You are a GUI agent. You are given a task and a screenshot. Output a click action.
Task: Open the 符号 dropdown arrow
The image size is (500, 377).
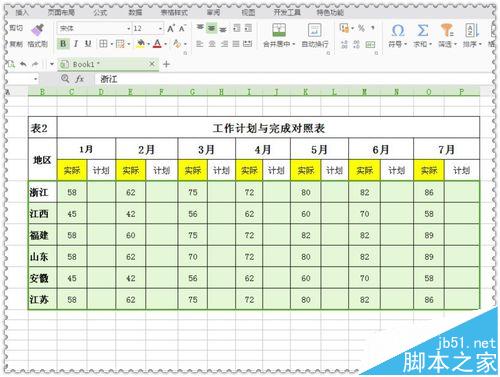pos(406,44)
